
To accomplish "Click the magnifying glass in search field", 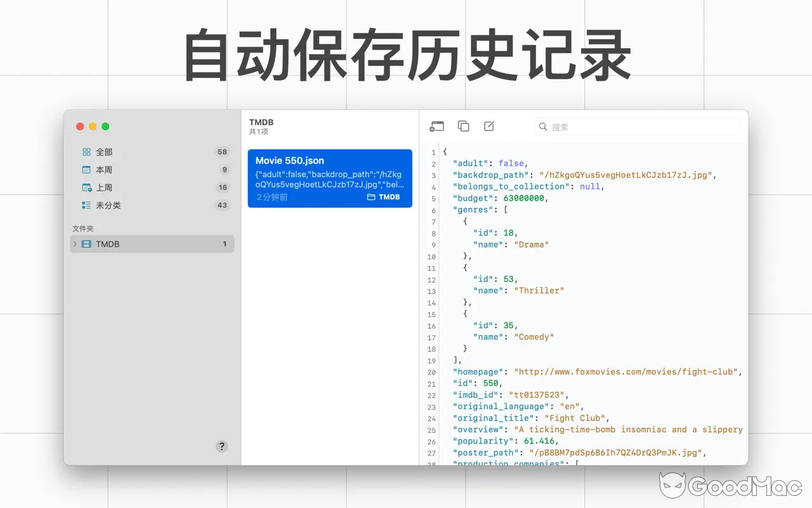I will 543,126.
